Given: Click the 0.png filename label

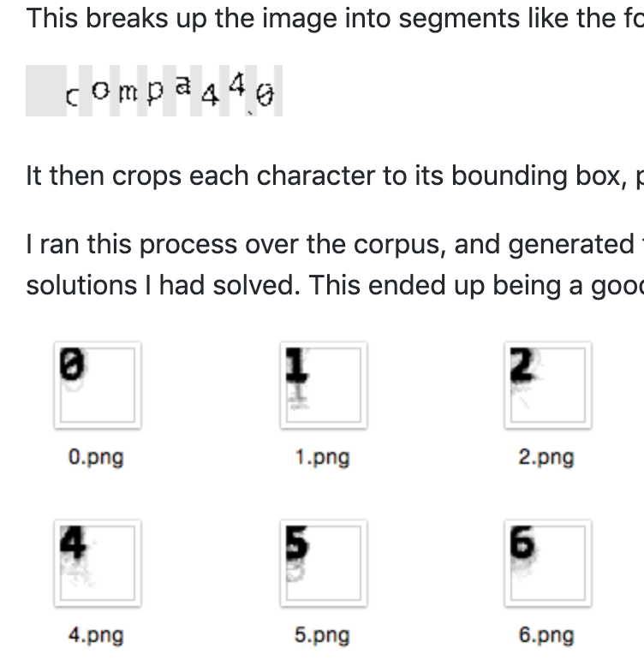Looking at the screenshot, I should click(96, 458).
